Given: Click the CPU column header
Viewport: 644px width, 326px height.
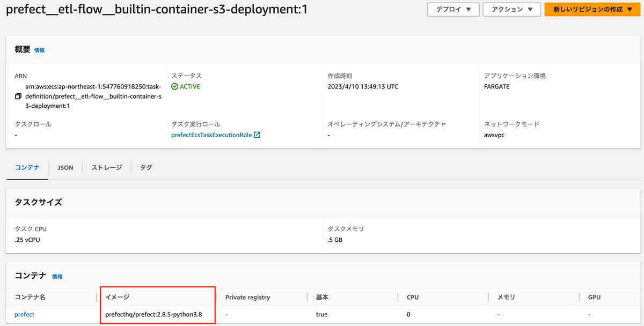Looking at the screenshot, I should click(x=412, y=297).
